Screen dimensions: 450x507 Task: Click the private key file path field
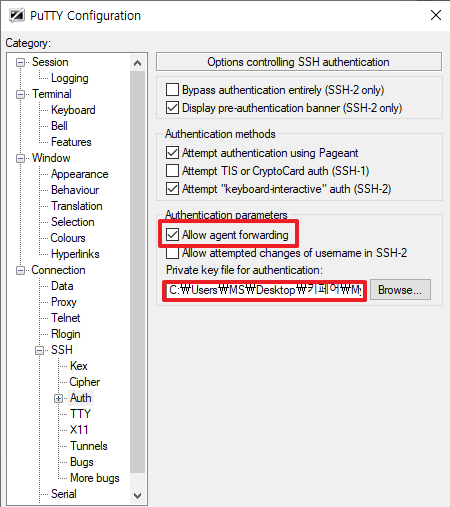pyautogui.click(x=265, y=290)
